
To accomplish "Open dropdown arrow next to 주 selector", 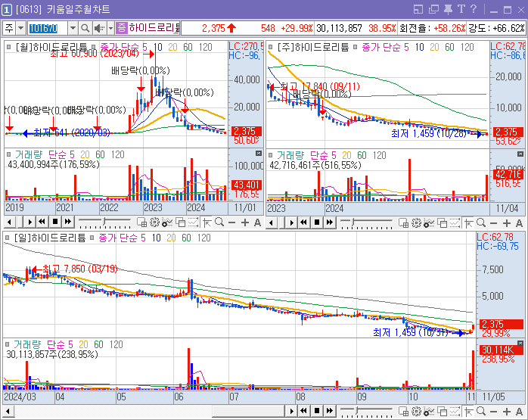I will [x=20, y=28].
